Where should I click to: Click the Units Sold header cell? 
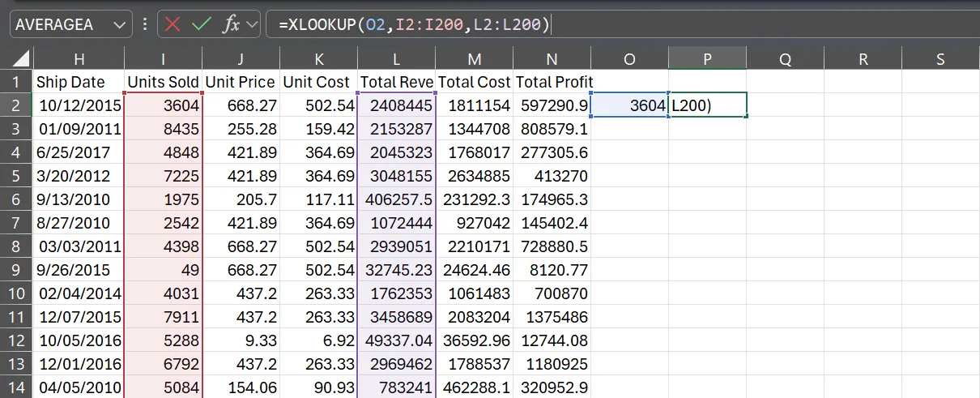[163, 82]
